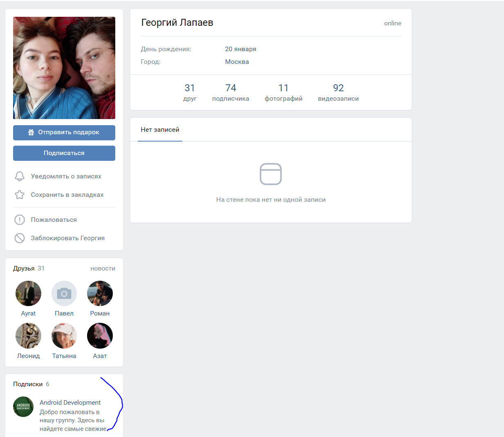Click the block circle icon

[20, 238]
